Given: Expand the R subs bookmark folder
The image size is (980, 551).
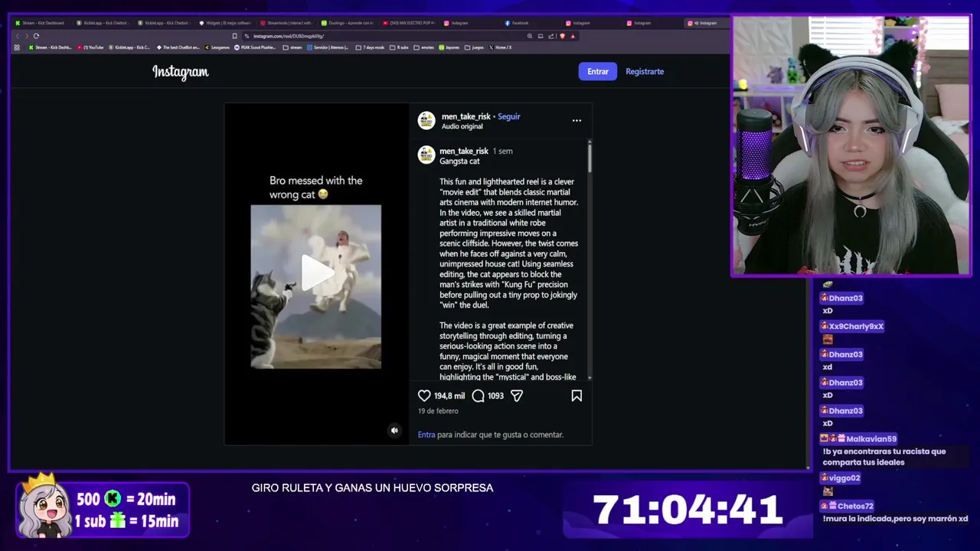Looking at the screenshot, I should coord(399,47).
